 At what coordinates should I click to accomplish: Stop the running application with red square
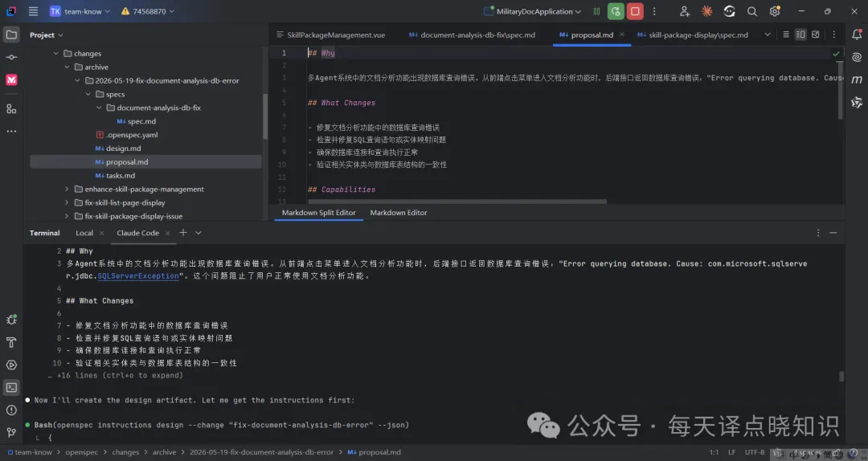pos(635,11)
